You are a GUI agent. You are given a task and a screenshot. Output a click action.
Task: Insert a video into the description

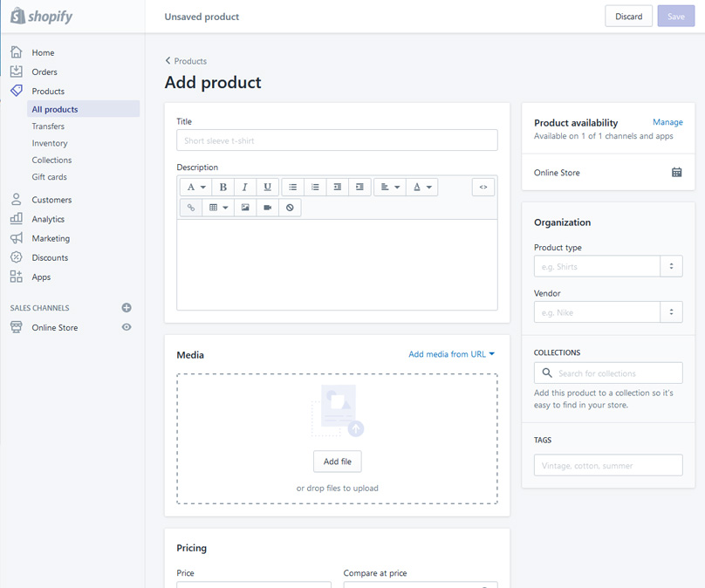pyautogui.click(x=268, y=208)
